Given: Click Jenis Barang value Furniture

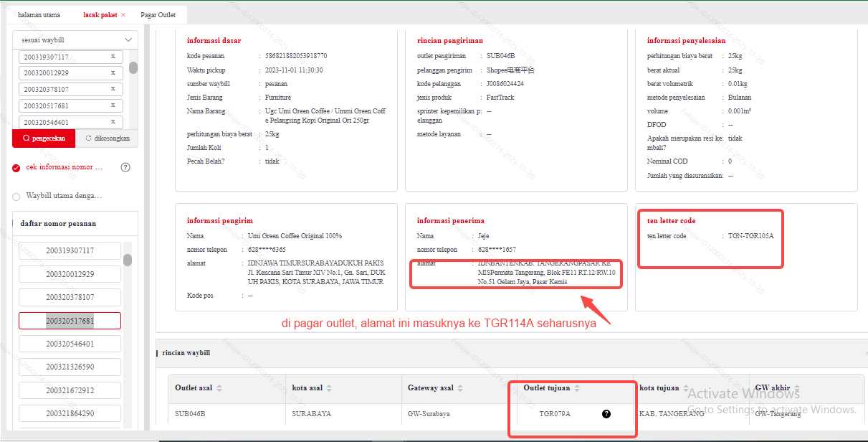Looking at the screenshot, I should 278,98.
